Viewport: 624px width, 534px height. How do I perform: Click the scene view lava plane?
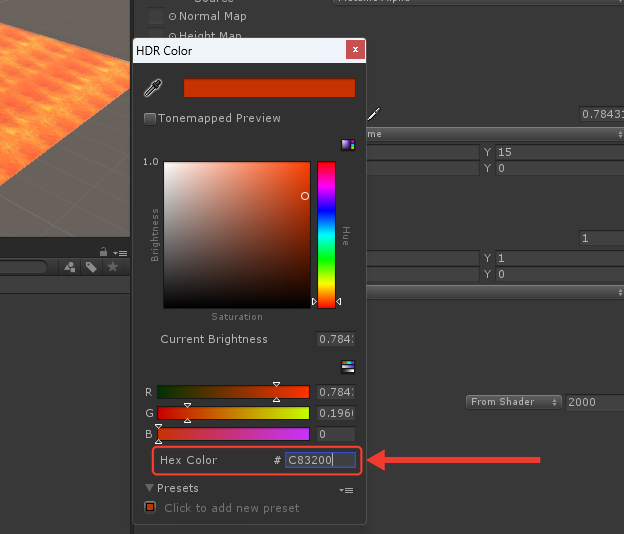point(60,99)
